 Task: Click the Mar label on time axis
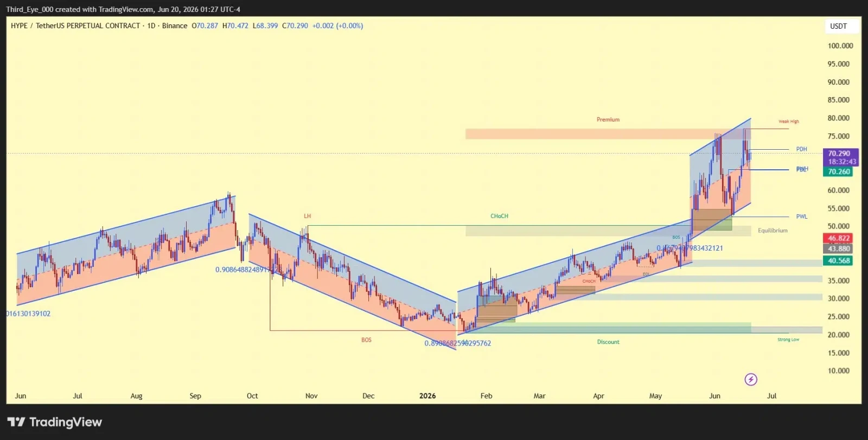[539, 396]
